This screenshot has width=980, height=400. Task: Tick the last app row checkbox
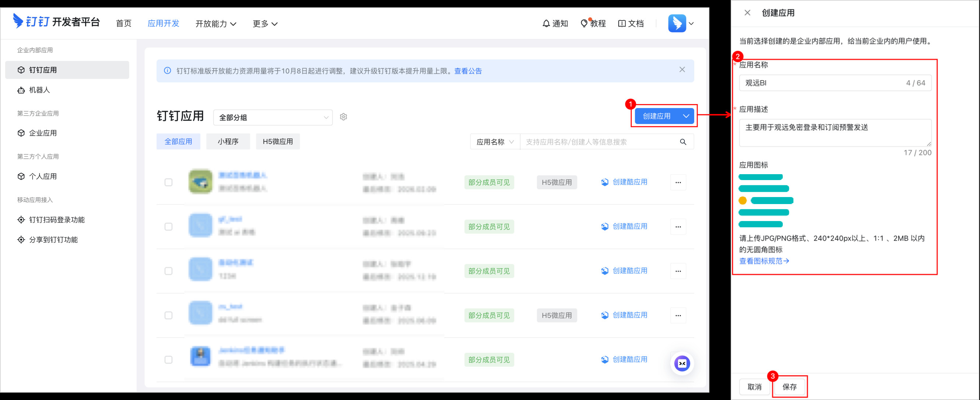pos(168,360)
